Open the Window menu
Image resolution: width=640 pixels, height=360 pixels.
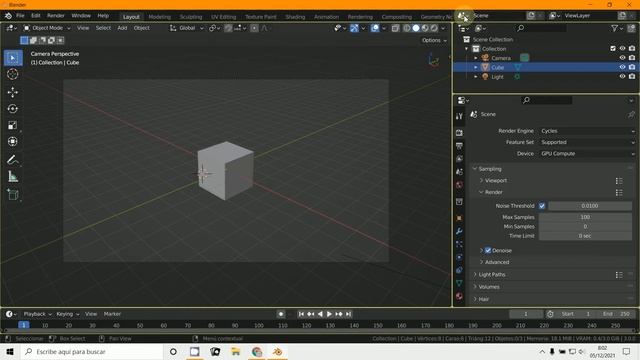[81, 16]
